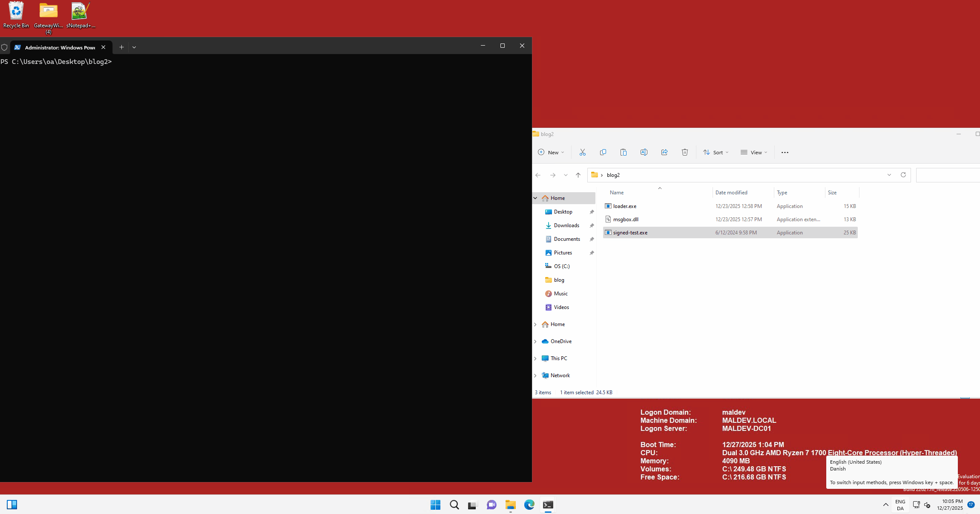Open a new PowerShell terminal tab
This screenshot has height=514, width=980.
coord(121,47)
